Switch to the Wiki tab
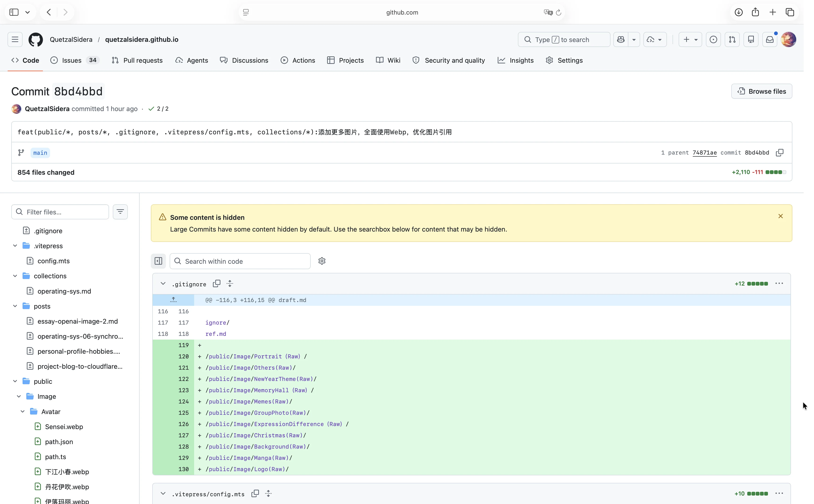 coord(388,60)
